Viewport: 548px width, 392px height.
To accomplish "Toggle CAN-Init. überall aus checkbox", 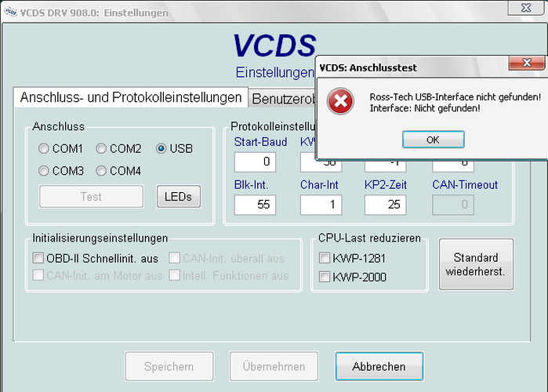I will [x=174, y=258].
